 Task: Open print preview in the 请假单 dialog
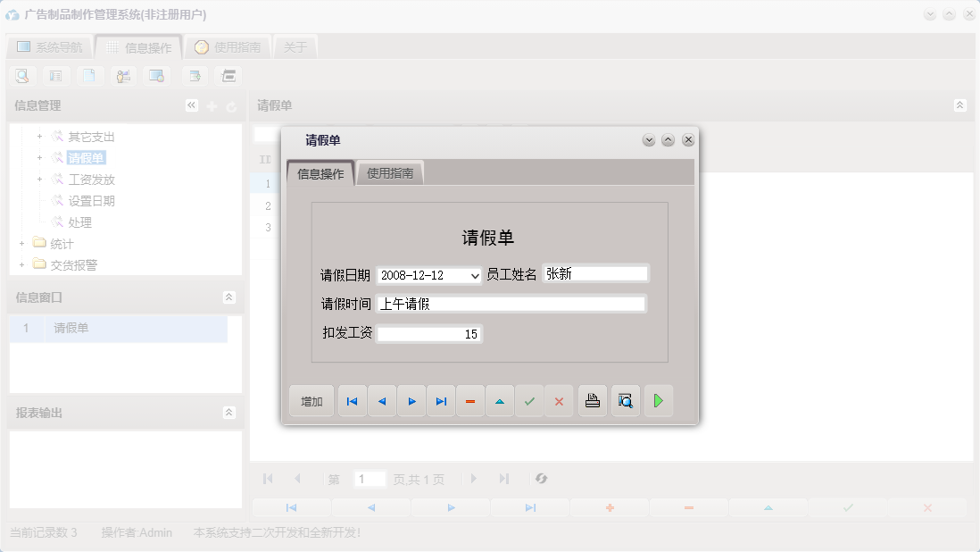625,400
